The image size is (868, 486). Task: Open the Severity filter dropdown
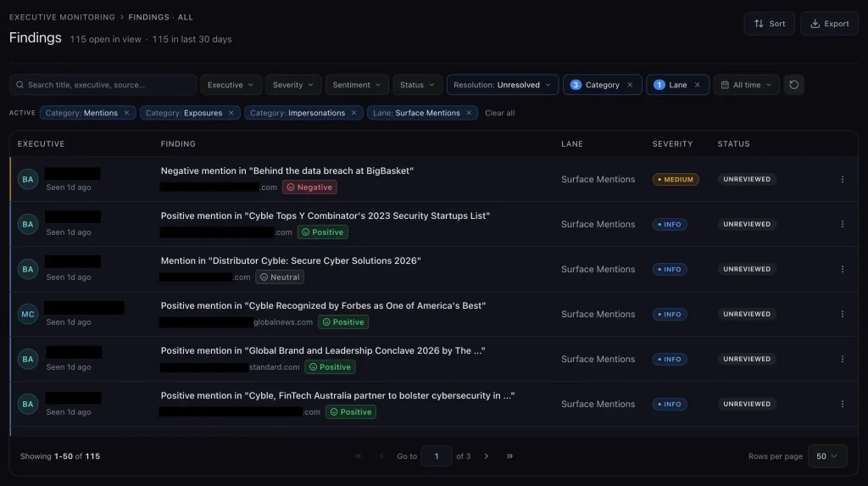click(x=292, y=85)
